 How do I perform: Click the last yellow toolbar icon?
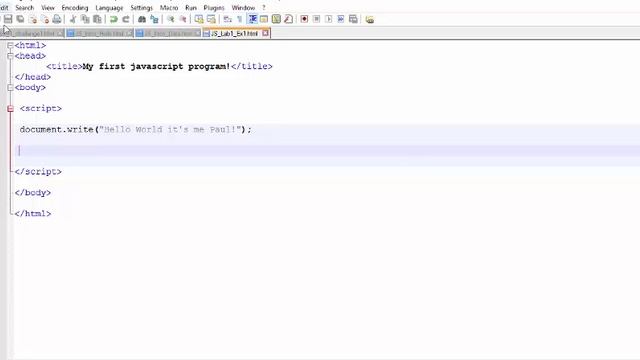click(x=369, y=19)
